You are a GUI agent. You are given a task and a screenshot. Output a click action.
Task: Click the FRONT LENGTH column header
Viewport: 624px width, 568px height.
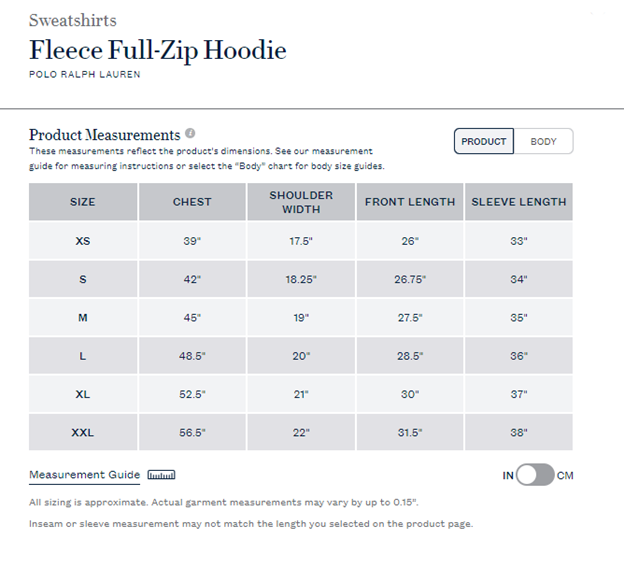tap(410, 202)
